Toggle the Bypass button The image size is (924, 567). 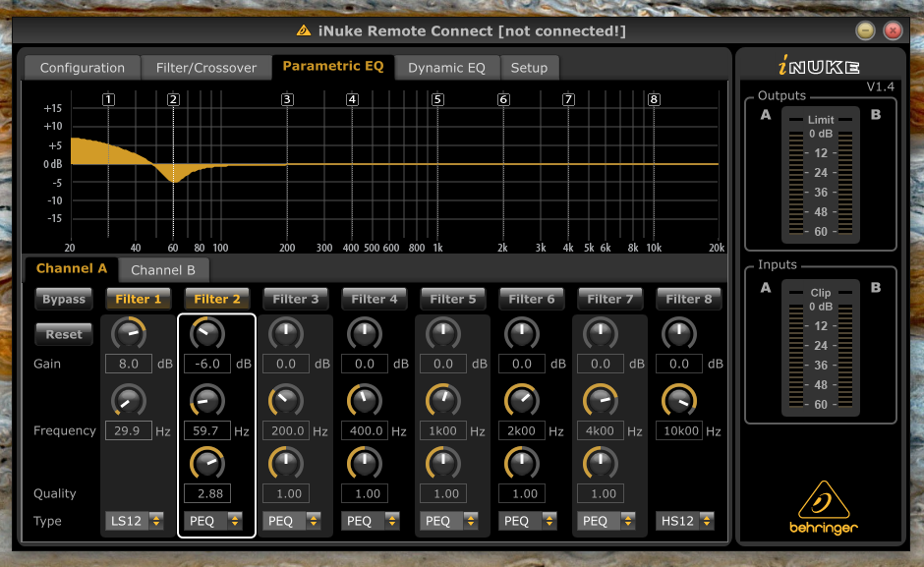pyautogui.click(x=64, y=299)
